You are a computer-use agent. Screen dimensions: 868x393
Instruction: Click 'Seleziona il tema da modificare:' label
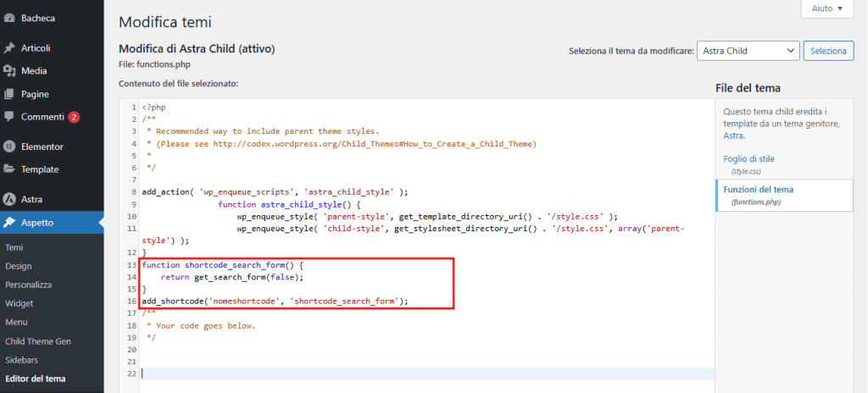tap(631, 51)
